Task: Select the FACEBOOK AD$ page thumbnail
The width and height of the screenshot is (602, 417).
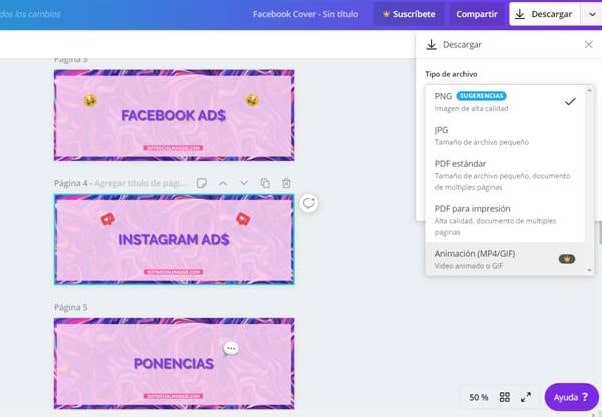Action: (174, 115)
